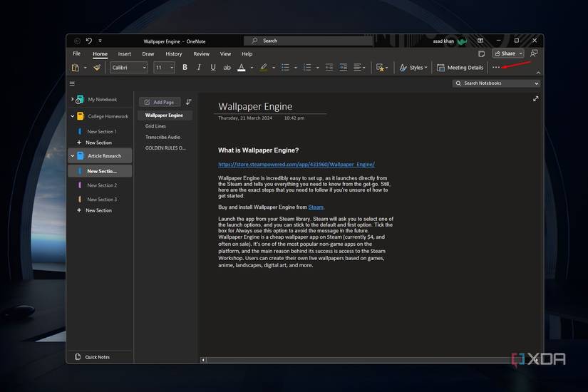This screenshot has width=588, height=392.
Task: Open the paragraph alignment menu
Action: coord(359,68)
